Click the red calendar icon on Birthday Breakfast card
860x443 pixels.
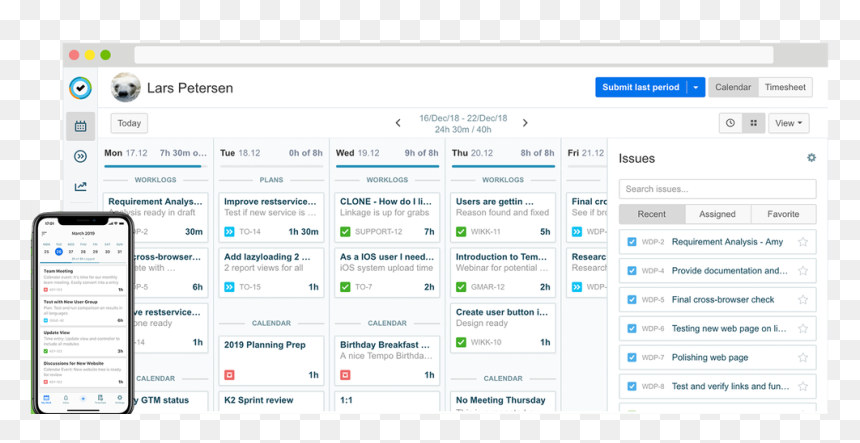[x=345, y=375]
